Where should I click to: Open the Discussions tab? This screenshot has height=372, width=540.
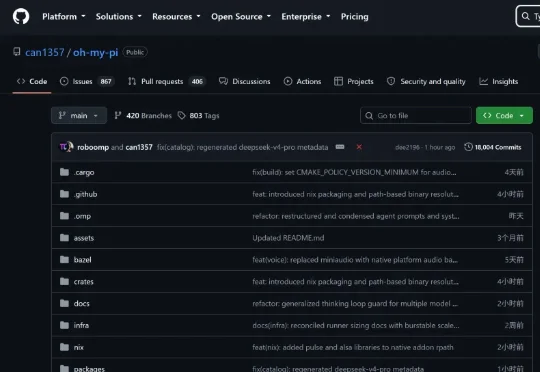[245, 81]
